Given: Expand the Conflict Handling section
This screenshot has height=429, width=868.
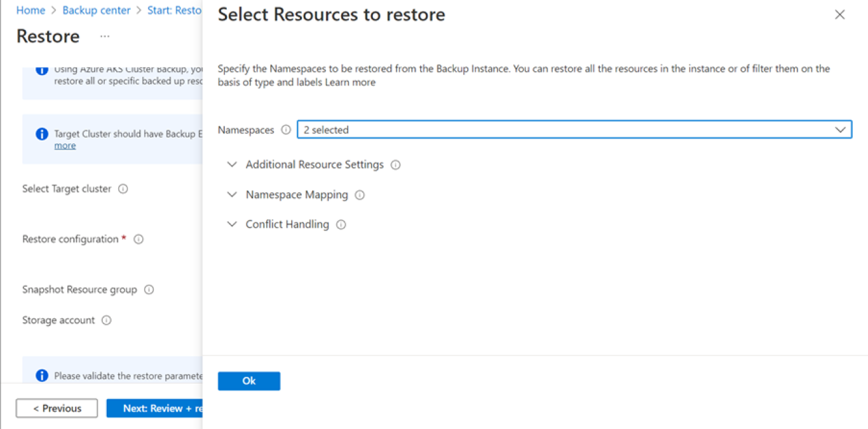Looking at the screenshot, I should coord(232,224).
